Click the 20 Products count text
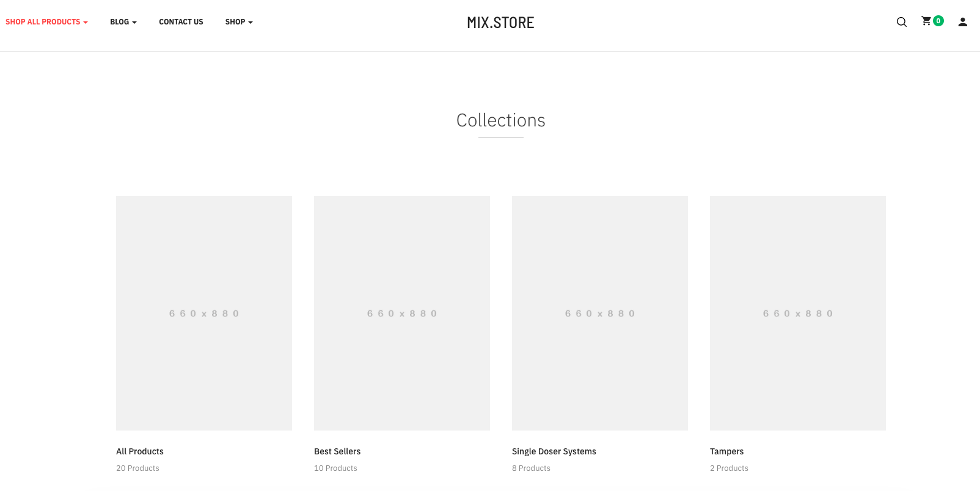This screenshot has width=980, height=491. (137, 468)
